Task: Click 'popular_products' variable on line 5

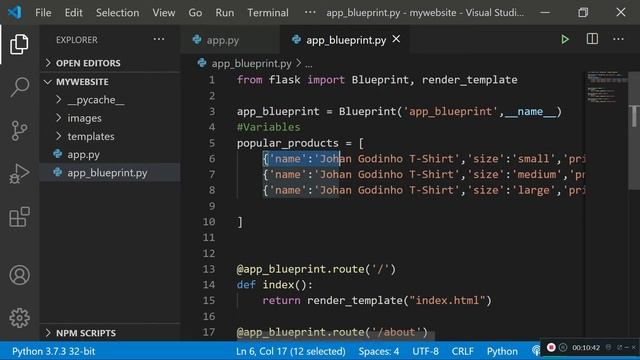Action: 287,143
